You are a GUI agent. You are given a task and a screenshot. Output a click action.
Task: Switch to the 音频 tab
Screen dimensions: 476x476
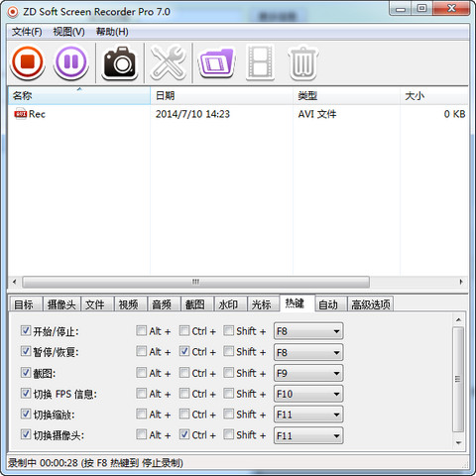162,304
